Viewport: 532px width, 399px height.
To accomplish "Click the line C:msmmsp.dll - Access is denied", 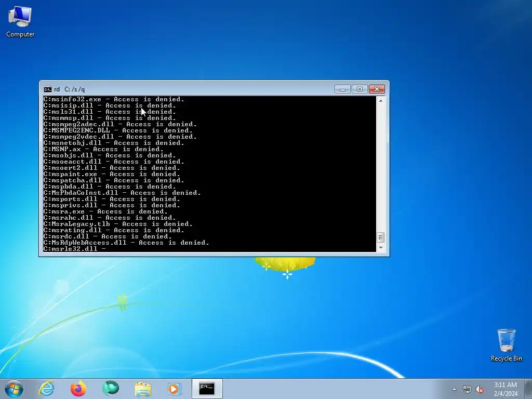I will click(x=110, y=118).
